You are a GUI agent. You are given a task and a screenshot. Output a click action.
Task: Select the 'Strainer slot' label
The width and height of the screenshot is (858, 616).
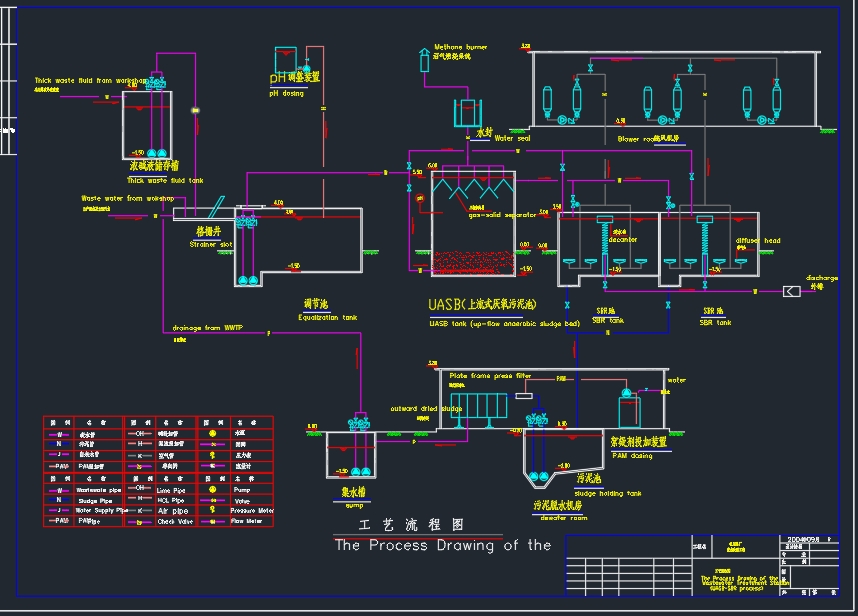211,245
